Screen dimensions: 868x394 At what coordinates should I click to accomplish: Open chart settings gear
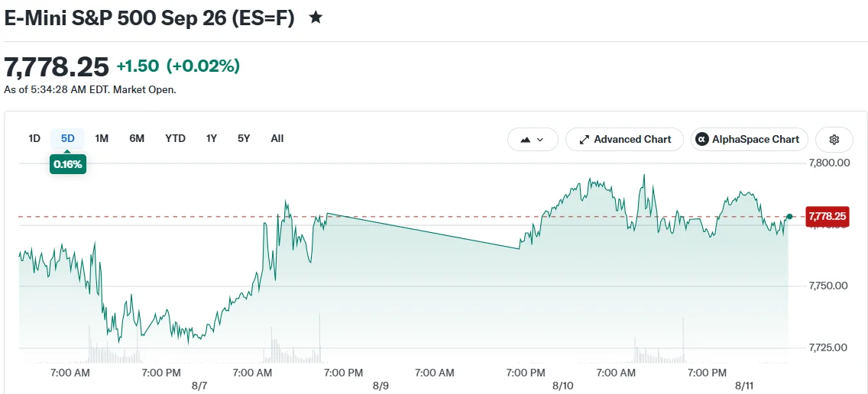pos(834,140)
